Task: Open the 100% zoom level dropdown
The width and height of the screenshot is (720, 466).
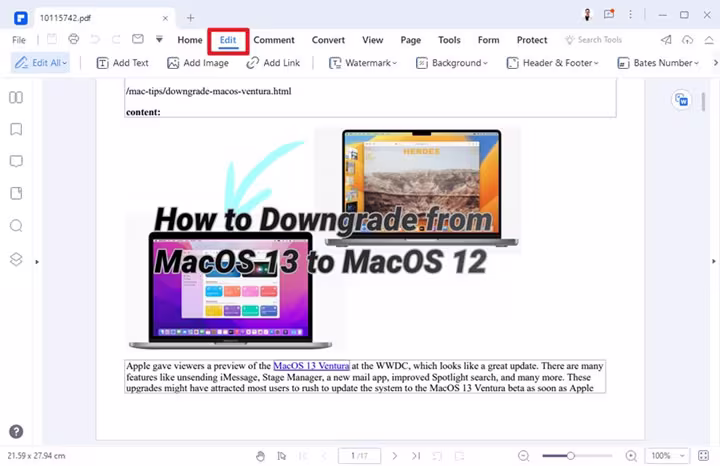Action: [x=667, y=456]
